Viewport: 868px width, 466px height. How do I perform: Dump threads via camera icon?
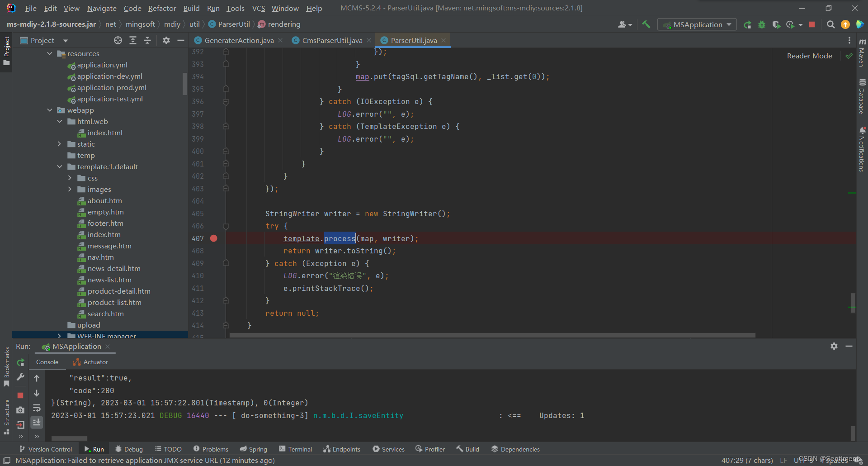click(x=20, y=410)
